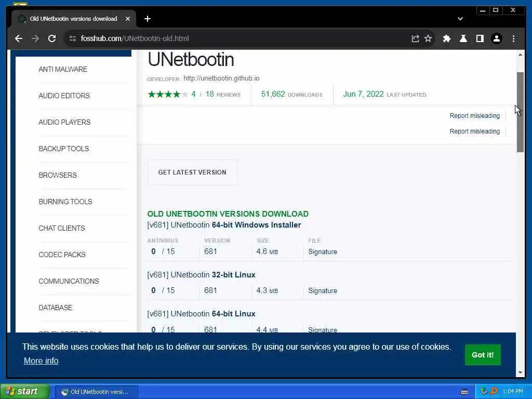Open the AUDIO PLAYERS category
The image size is (532, 399).
click(x=64, y=122)
